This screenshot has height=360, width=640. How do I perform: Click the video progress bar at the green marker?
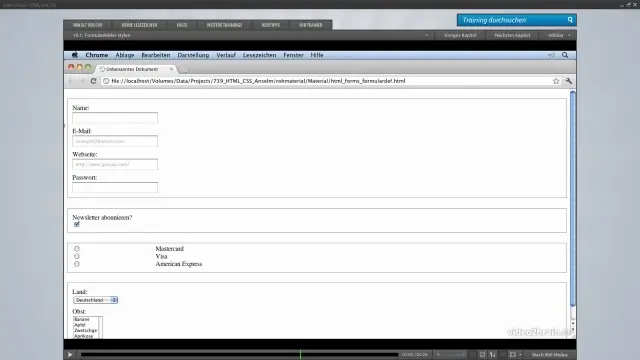(300, 354)
